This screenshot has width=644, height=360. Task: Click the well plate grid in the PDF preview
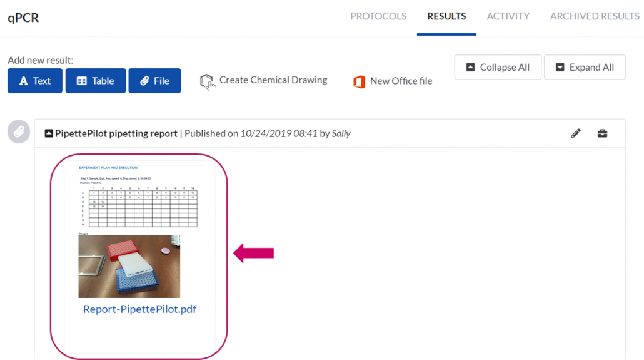139,207
